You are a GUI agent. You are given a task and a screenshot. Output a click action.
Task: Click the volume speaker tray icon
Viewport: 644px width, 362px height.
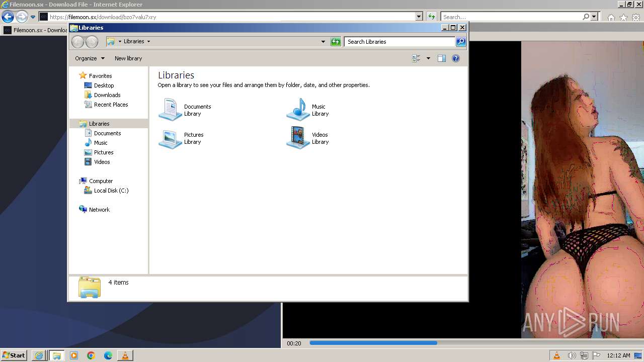[572, 355]
